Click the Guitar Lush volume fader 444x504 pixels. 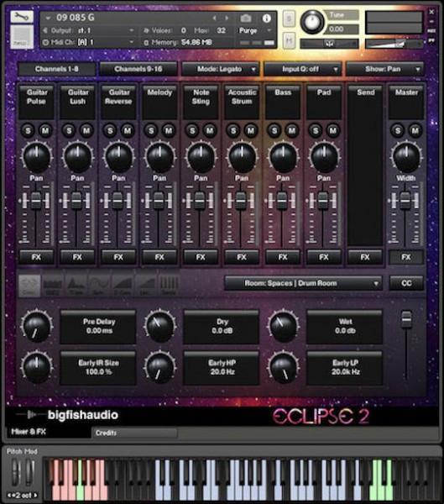pyautogui.click(x=76, y=201)
